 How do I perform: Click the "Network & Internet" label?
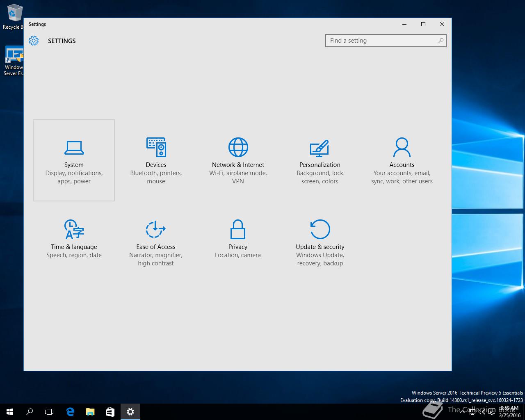(238, 165)
